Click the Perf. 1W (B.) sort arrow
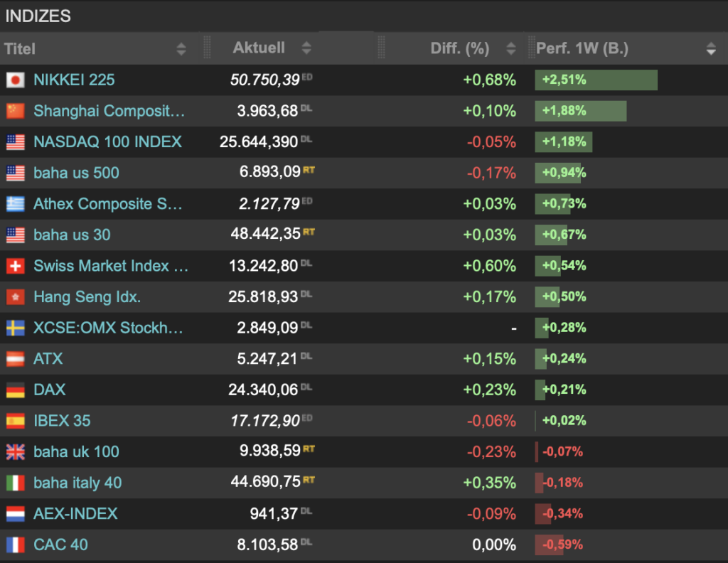This screenshot has width=728, height=563. point(711,49)
